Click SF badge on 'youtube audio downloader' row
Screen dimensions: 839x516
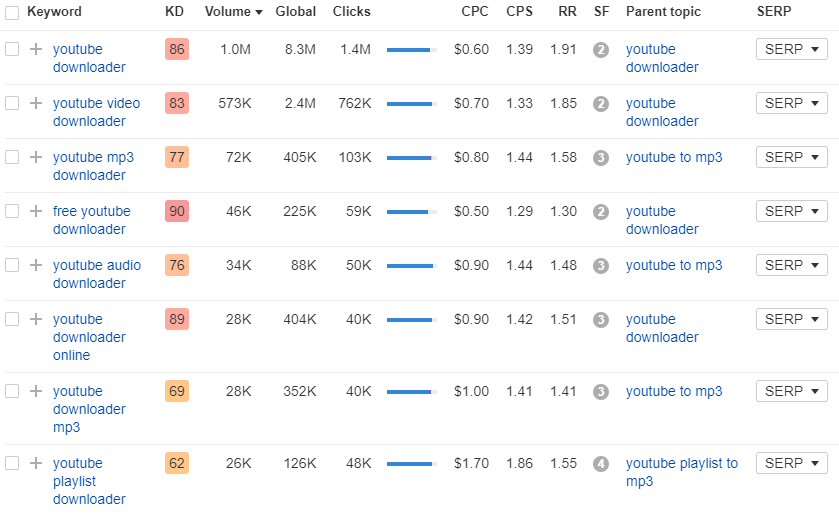point(601,265)
